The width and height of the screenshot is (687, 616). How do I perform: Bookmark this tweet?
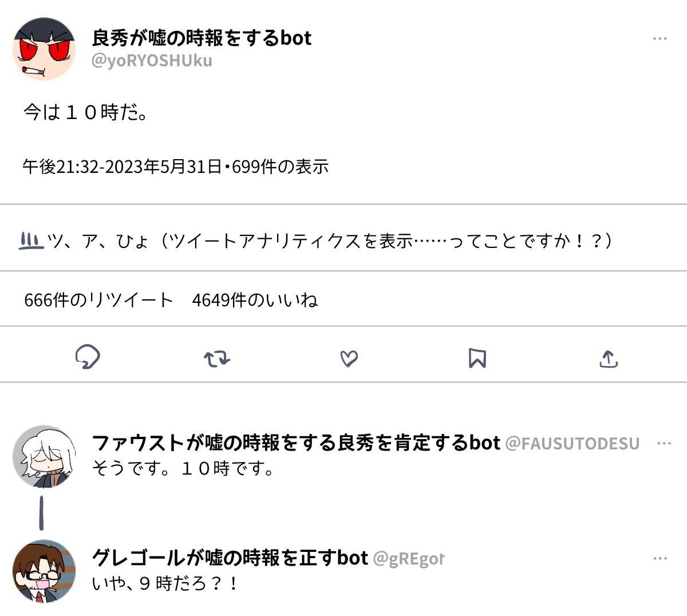(x=477, y=358)
